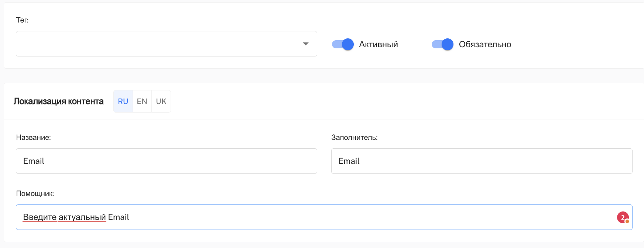Disable the Обязательно switch
Screen dimensions: 644x248
coord(442,44)
